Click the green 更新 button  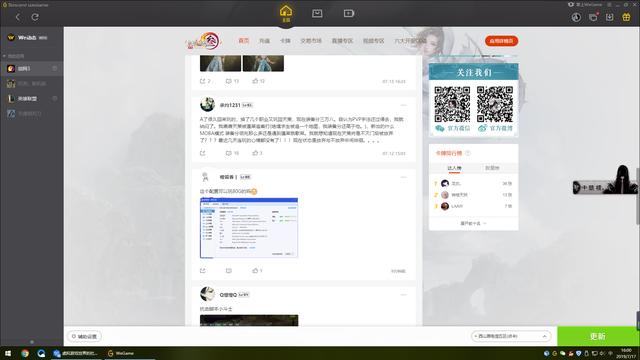(598, 336)
